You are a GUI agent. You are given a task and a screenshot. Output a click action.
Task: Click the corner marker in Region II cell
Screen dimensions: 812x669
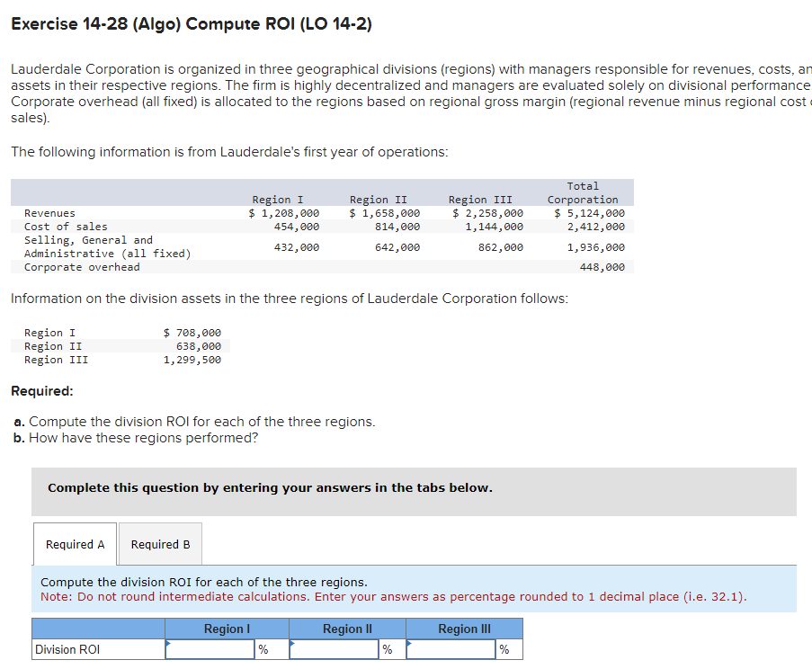(x=292, y=641)
